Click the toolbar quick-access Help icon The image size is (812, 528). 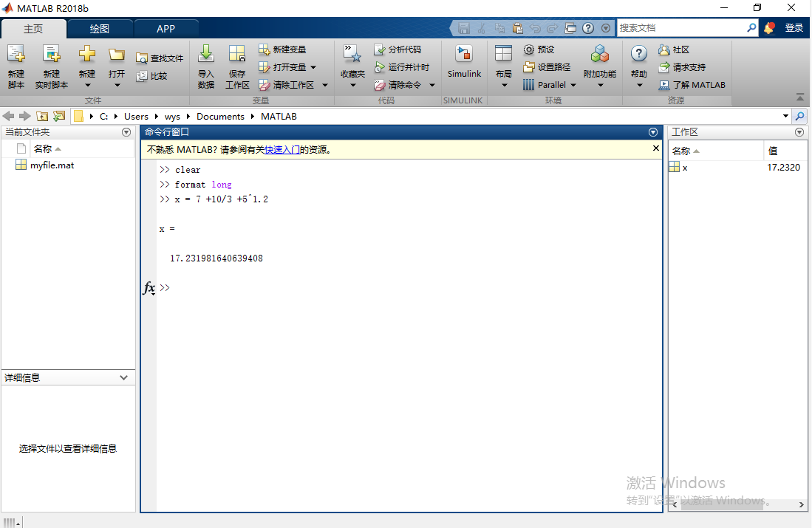point(588,28)
